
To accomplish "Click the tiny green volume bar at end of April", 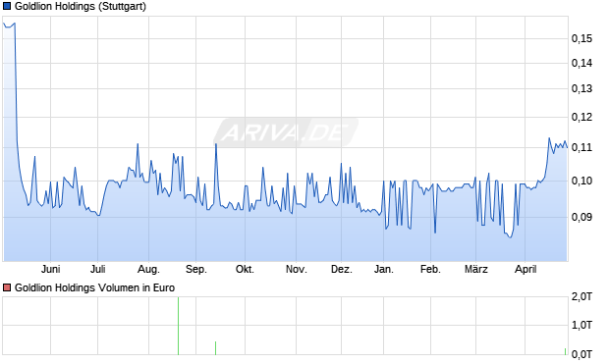I will point(566,351).
